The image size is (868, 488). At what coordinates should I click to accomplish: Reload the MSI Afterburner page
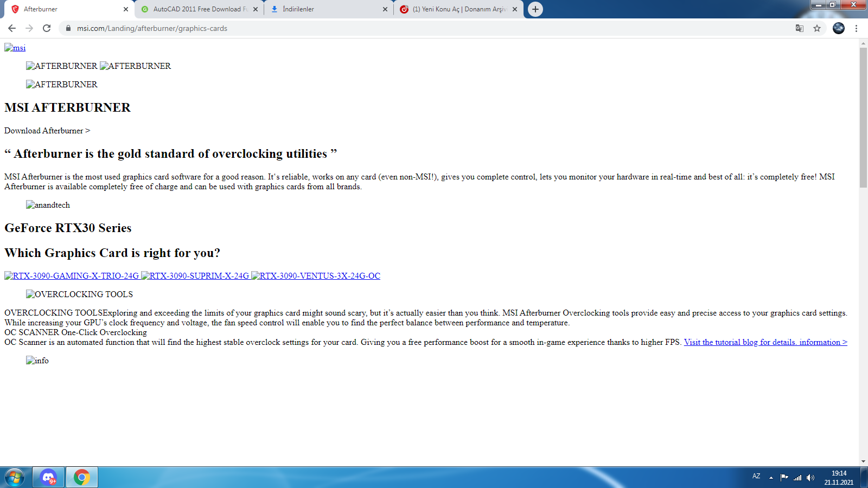(47, 28)
